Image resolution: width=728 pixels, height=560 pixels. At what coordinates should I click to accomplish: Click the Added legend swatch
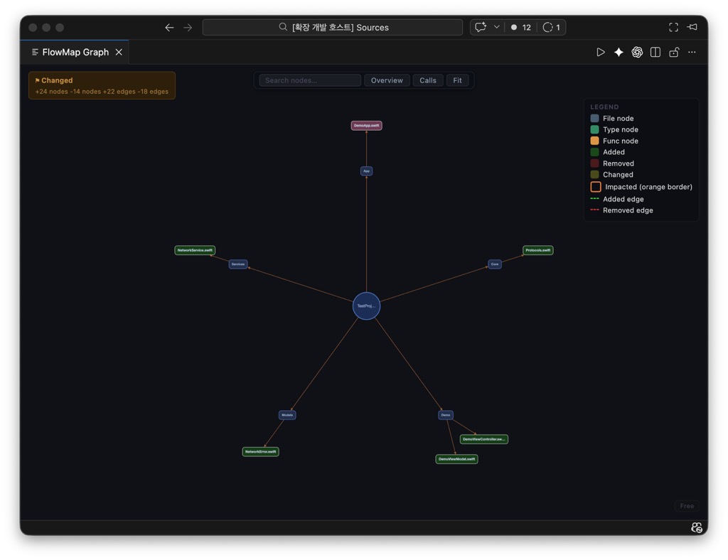pos(594,151)
